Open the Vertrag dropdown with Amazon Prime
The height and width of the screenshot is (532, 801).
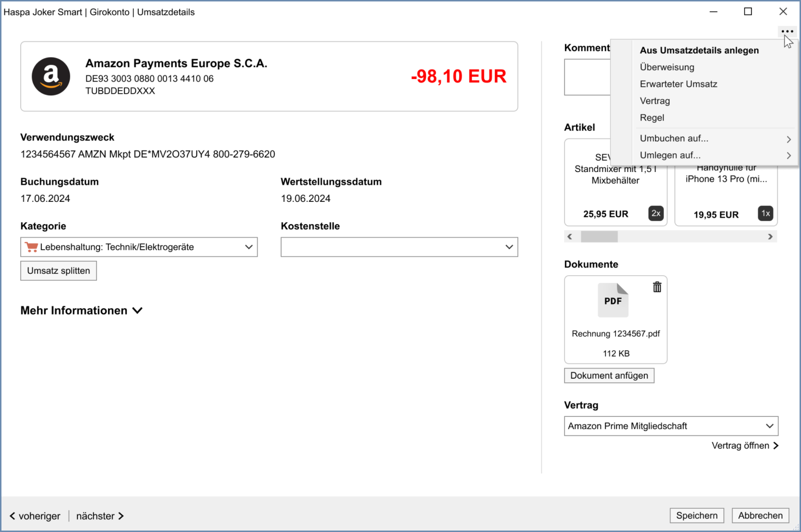pyautogui.click(x=671, y=426)
